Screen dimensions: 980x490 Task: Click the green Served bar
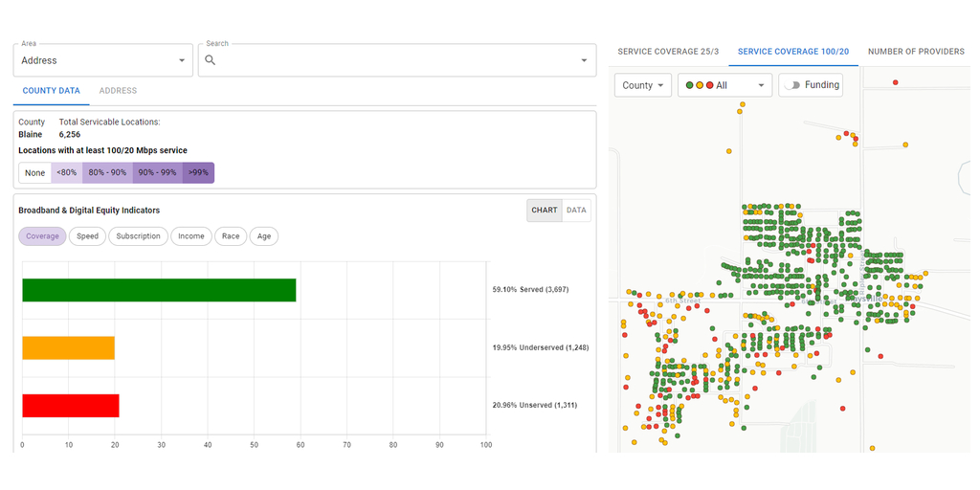159,290
